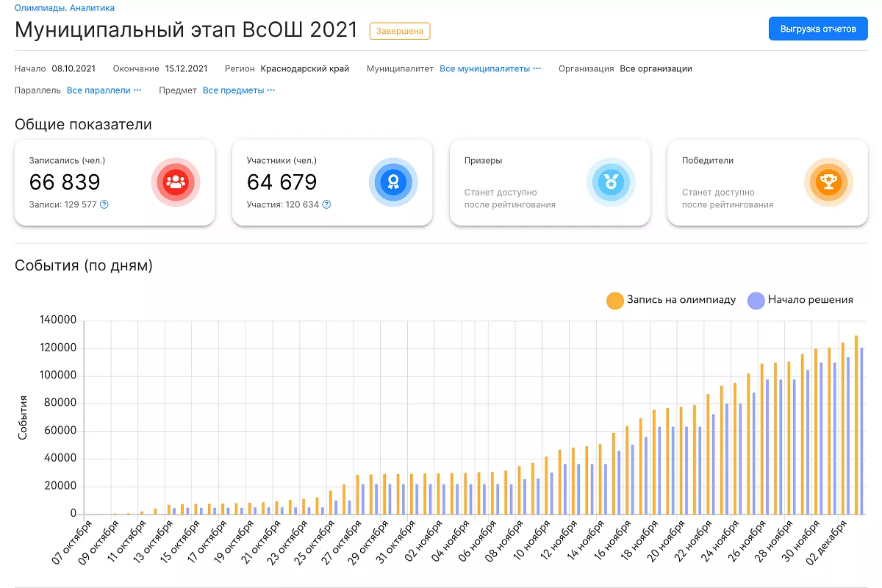Viewport: 882px width, 588px height.
Task: Go to the Олимпиады. Аналитика breadcrumb
Action: tap(65, 7)
